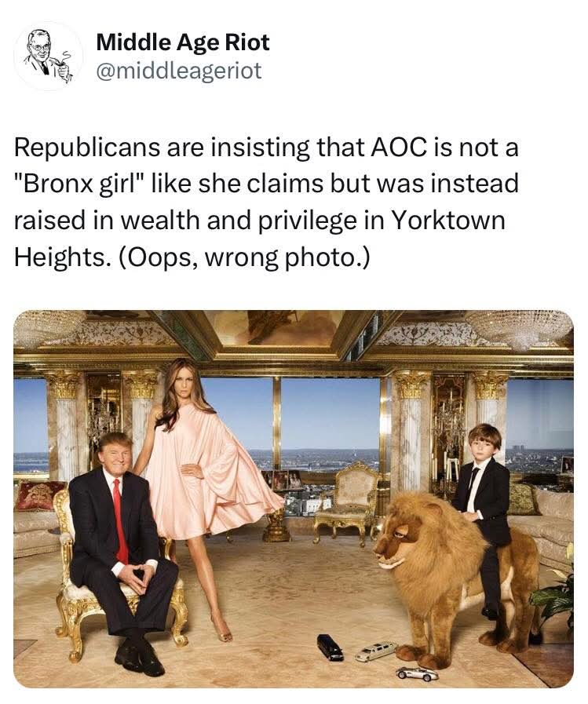Viewport: 588px width, 704px height.
Task: Open the attached photo in the tweet
Action: 294,499
